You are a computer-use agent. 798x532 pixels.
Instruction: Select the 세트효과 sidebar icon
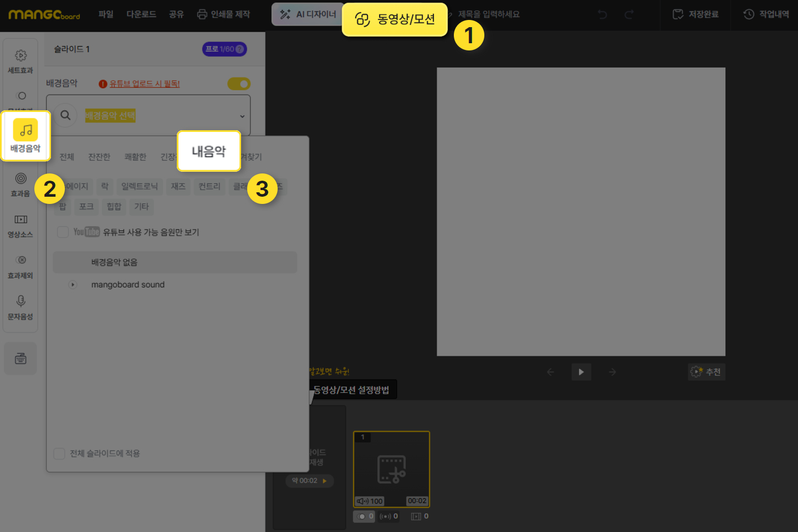tap(21, 61)
